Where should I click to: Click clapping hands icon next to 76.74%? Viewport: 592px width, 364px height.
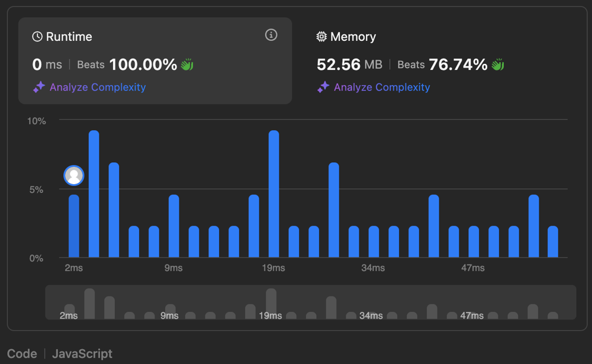click(x=498, y=65)
